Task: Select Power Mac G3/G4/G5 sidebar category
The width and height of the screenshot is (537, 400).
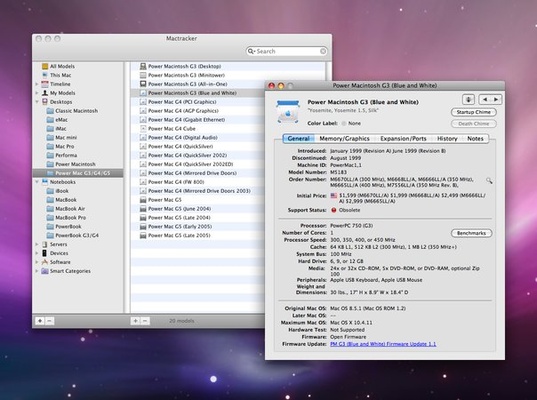Action: 78,173
